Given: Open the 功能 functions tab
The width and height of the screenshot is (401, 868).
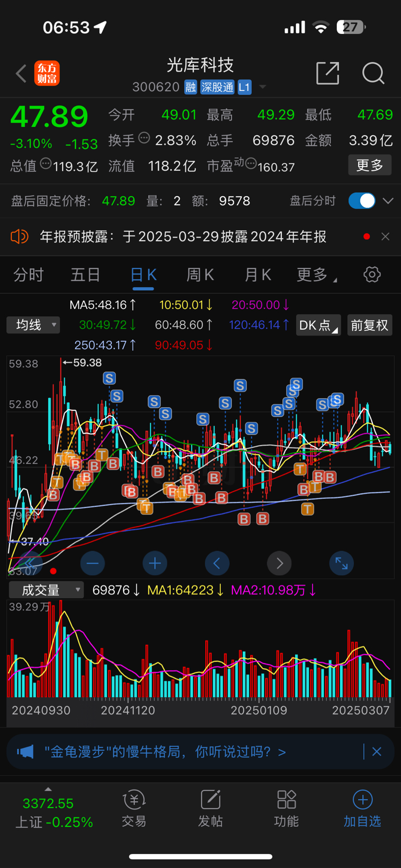Looking at the screenshot, I should point(287,809).
